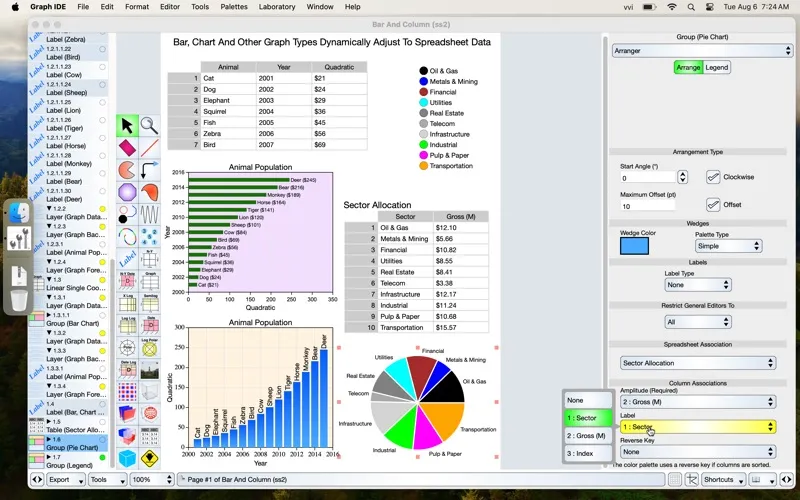Viewport: 800px width, 500px height.
Task: Select the arrow selection tool
Action: [127, 126]
